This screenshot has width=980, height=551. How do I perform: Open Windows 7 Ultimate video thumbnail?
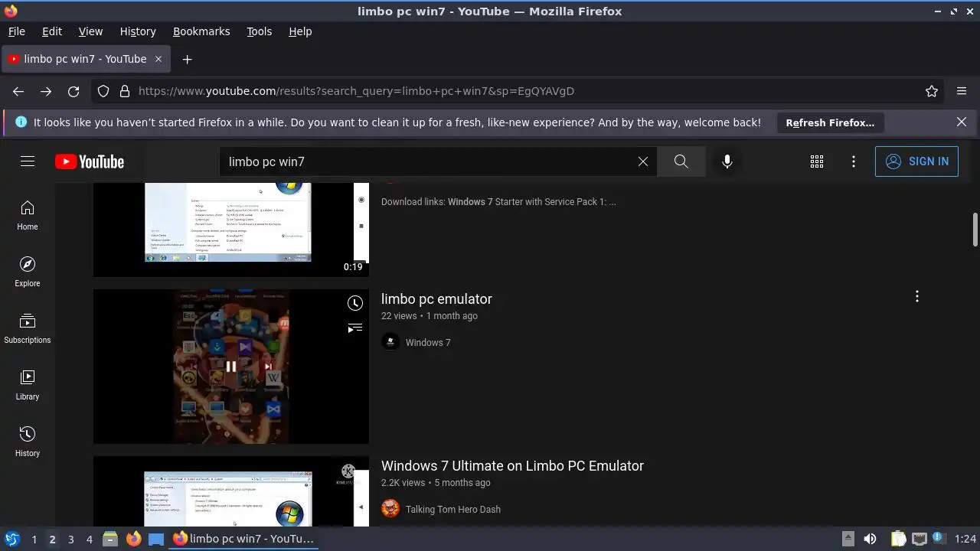click(x=231, y=491)
